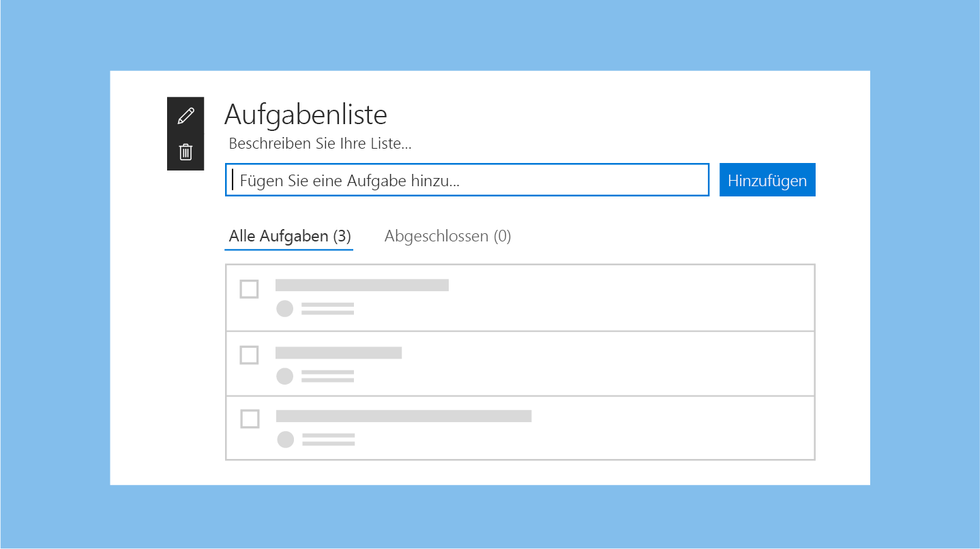Select the Alle Aufgaben (3) tab
Viewport: 980px width, 549px height.
coord(288,236)
